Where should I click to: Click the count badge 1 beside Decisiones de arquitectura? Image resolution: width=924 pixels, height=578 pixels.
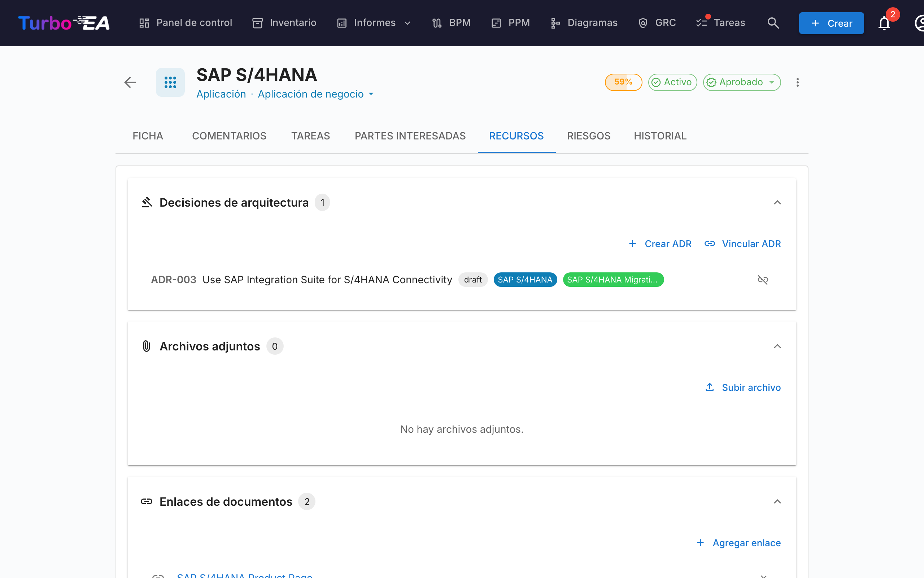tap(322, 203)
